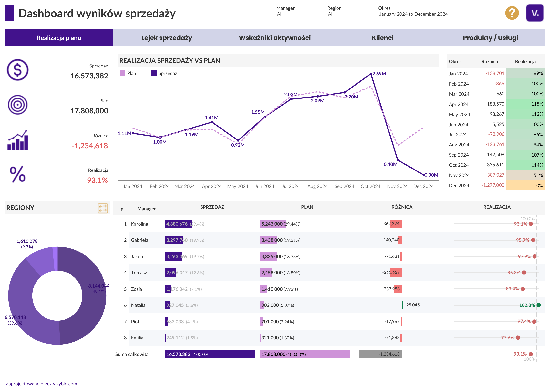Click the 0.40M Nov 2024 data point
The height and width of the screenshot is (392, 549).
click(x=397, y=160)
